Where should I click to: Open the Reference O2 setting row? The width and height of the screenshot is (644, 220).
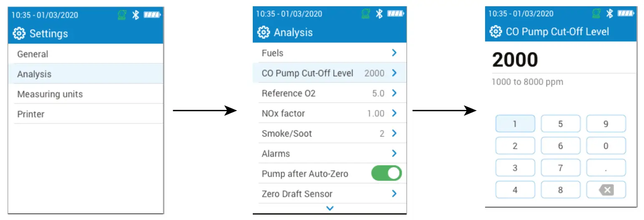click(330, 93)
